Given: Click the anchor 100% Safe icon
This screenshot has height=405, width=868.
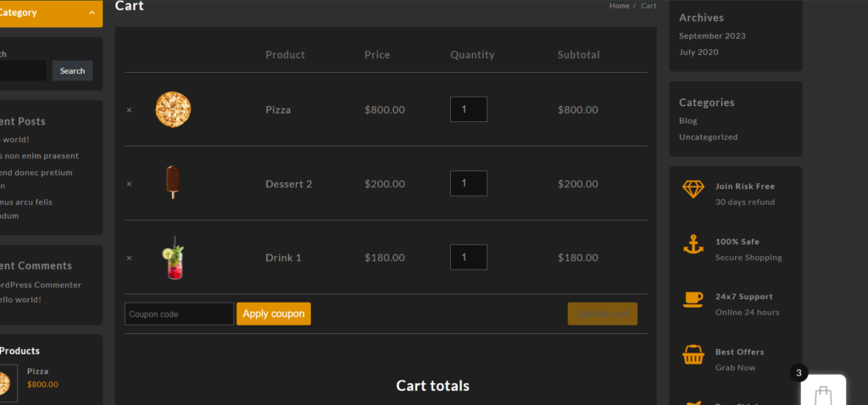Looking at the screenshot, I should pos(693,245).
